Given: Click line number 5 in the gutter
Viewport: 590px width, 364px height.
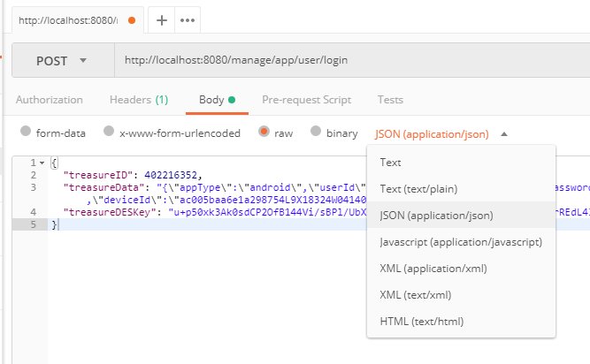Looking at the screenshot, I should (33, 224).
